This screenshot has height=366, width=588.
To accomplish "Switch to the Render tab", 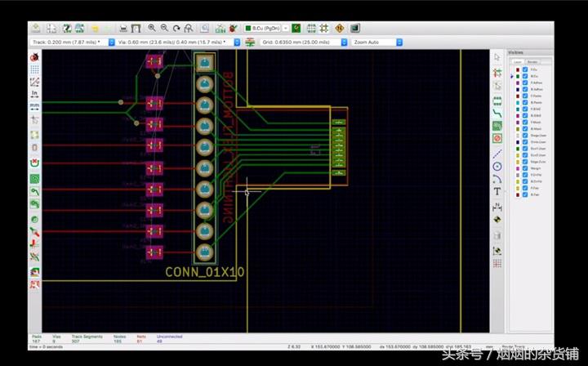I will (x=532, y=61).
